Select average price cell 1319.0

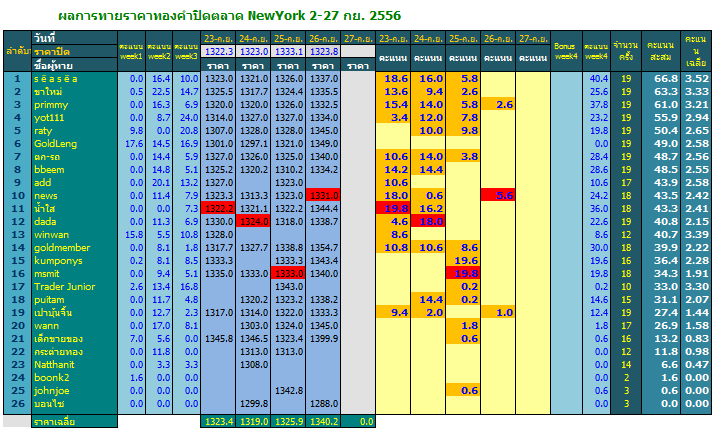coord(253,422)
